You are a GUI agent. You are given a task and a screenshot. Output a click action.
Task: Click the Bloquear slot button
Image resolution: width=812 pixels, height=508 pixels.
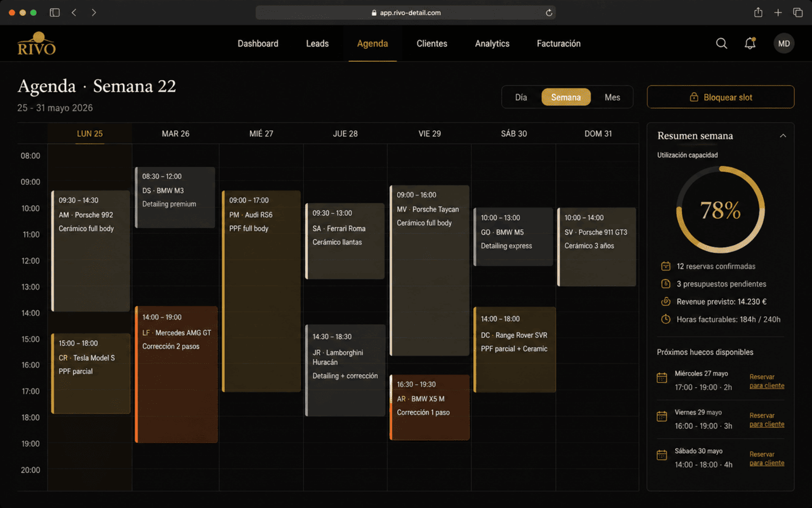coord(721,97)
